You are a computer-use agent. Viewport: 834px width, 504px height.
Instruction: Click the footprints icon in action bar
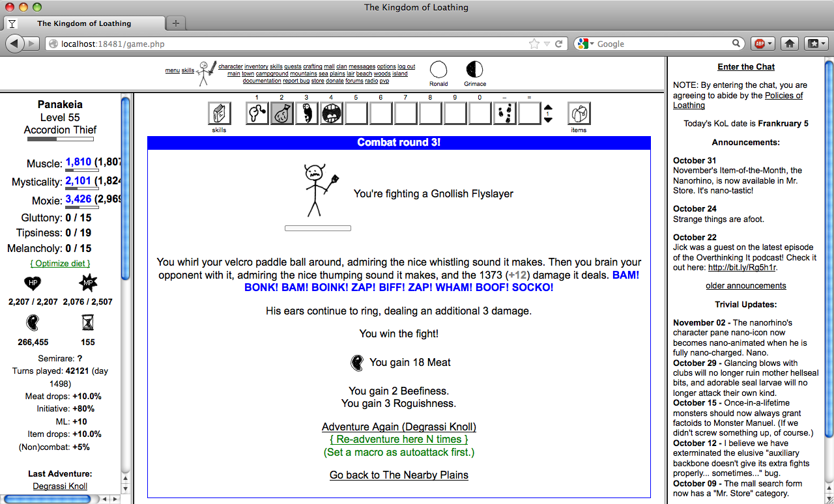pyautogui.click(x=505, y=113)
